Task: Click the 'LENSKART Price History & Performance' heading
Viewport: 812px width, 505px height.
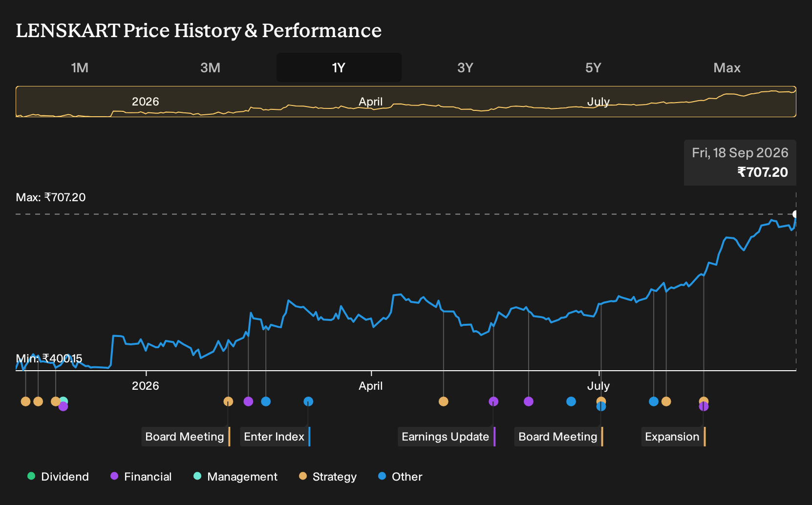Action: click(199, 30)
